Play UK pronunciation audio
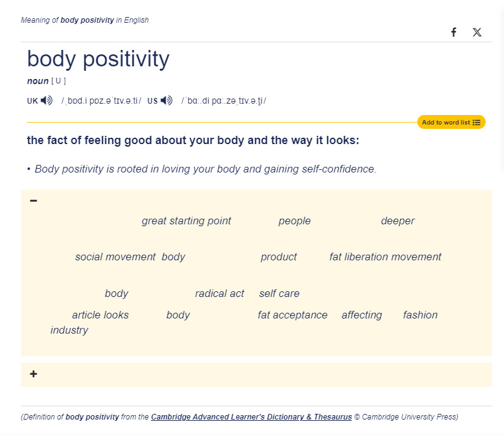The image size is (504, 436). tap(47, 100)
